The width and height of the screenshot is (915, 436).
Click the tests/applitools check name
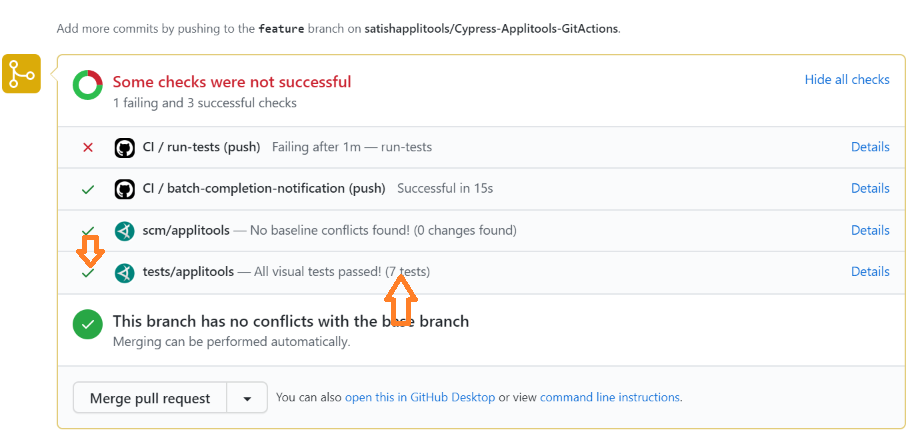tap(188, 272)
